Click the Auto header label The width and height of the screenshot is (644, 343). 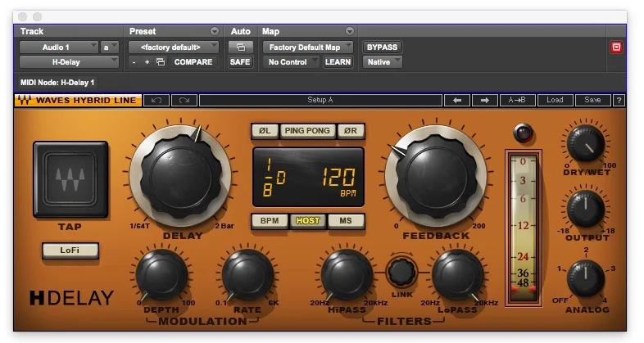coord(240,31)
